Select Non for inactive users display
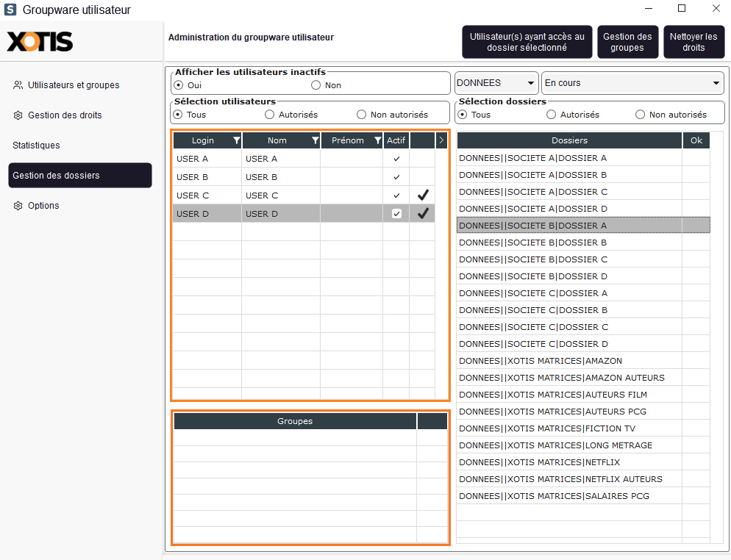Image resolution: width=731 pixels, height=560 pixels. click(x=316, y=85)
